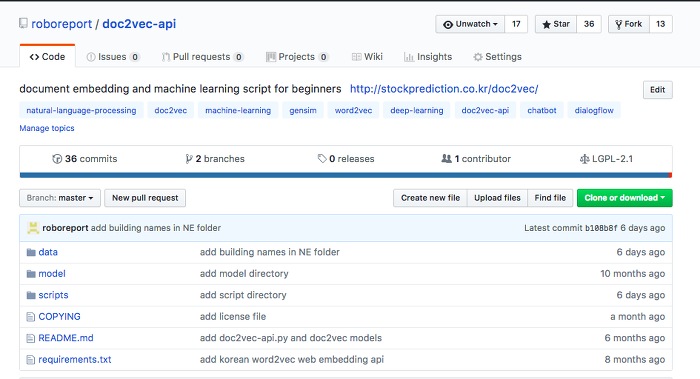
Task: Click the law scale icon beside LGPL-2.1
Action: [x=584, y=158]
